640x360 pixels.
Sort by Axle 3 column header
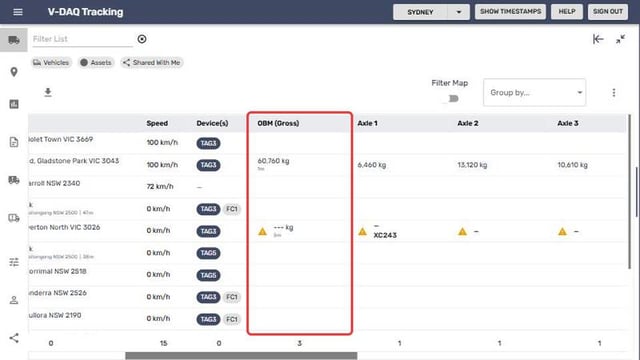(x=568, y=123)
